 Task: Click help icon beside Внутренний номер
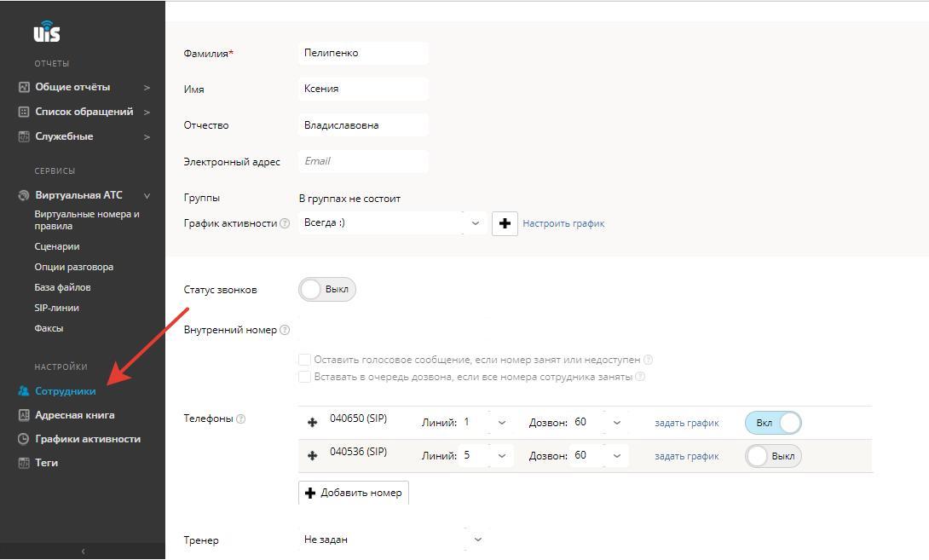[285, 330]
